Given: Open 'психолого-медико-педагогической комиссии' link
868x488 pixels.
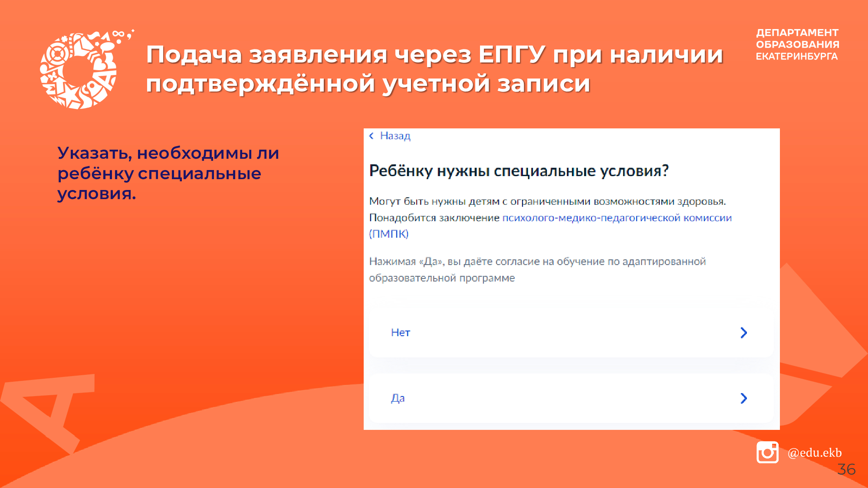Looking at the screenshot, I should click(x=617, y=218).
